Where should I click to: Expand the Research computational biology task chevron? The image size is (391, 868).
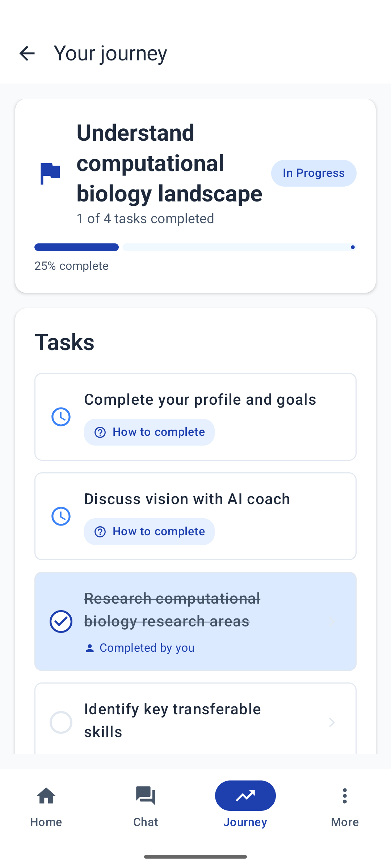[332, 621]
